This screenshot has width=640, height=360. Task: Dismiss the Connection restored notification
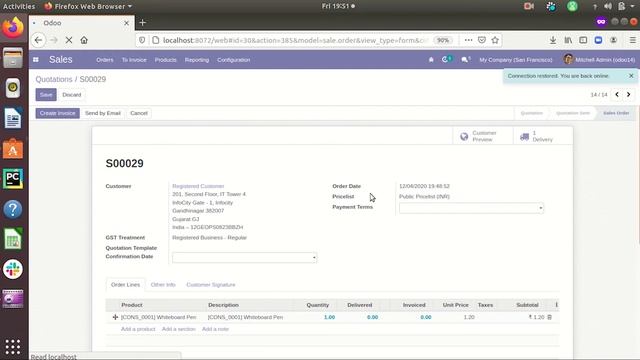coord(631,76)
